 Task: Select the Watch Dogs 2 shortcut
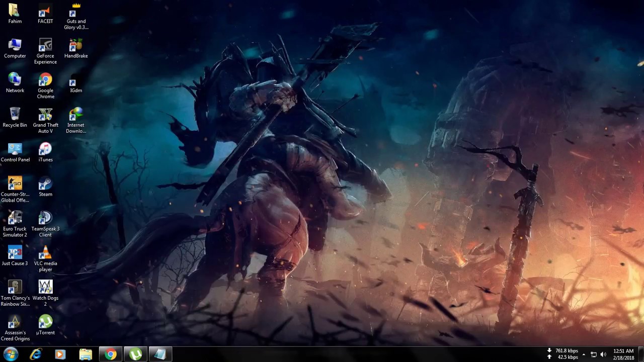tap(45, 294)
